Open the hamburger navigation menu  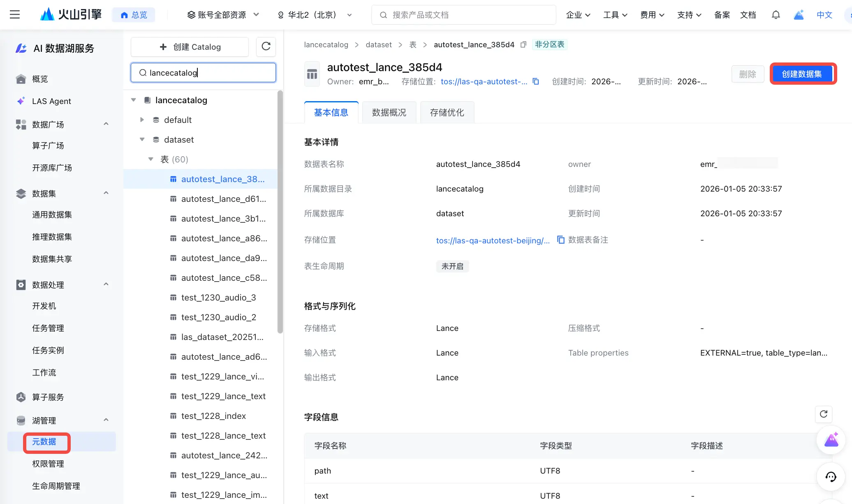point(15,15)
